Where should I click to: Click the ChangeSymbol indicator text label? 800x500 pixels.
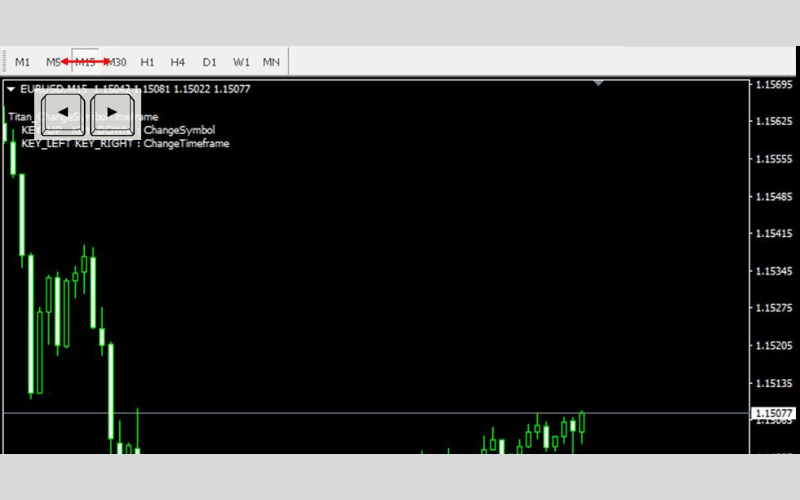click(179, 130)
